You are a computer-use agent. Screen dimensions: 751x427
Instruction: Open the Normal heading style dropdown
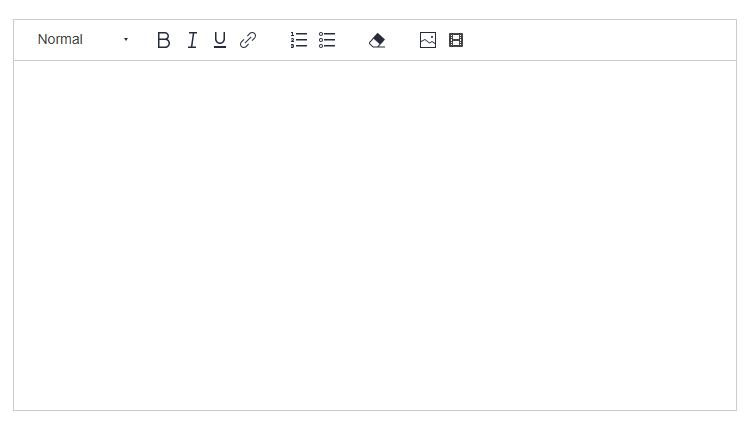point(83,39)
